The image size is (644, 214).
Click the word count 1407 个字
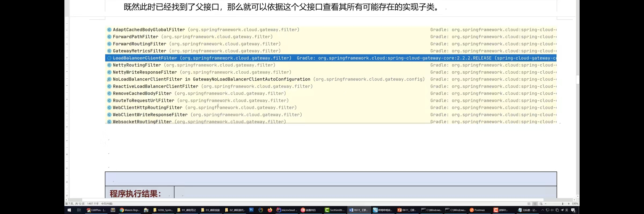pyautogui.click(x=93, y=204)
